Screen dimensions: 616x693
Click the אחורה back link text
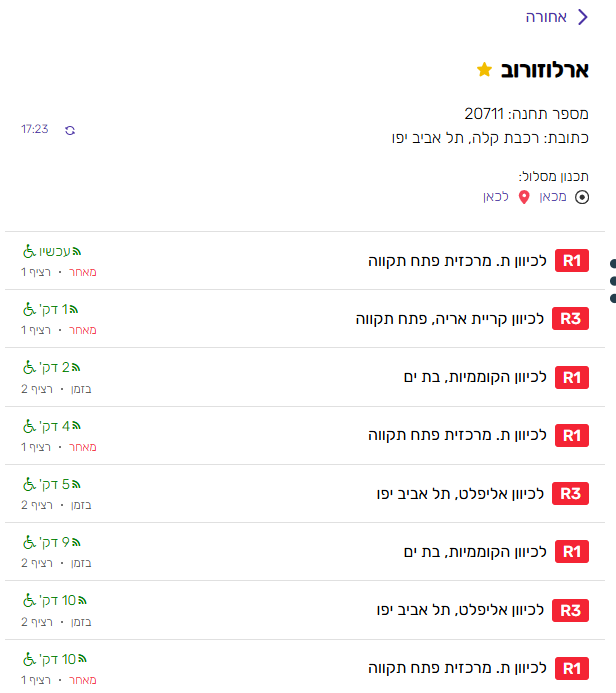547,16
